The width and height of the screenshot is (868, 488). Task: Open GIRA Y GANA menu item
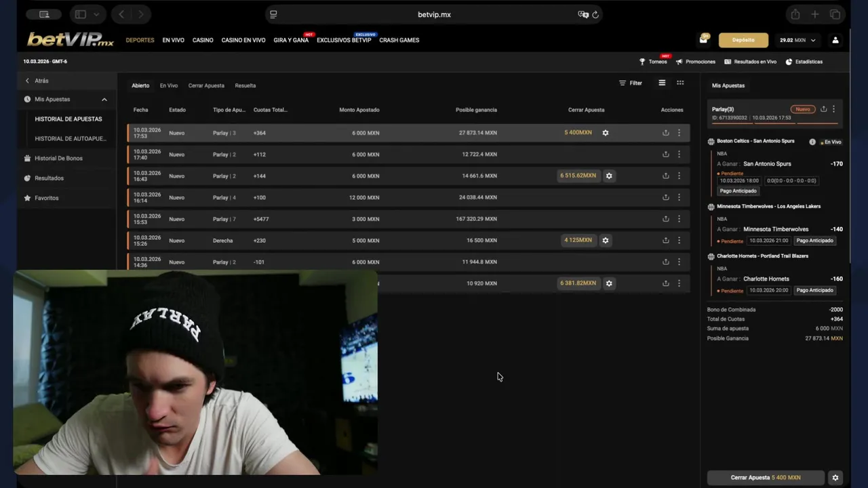pos(291,40)
